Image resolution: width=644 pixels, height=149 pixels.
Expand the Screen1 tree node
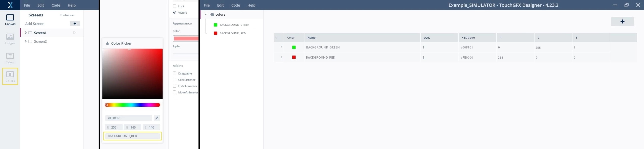pyautogui.click(x=26, y=33)
